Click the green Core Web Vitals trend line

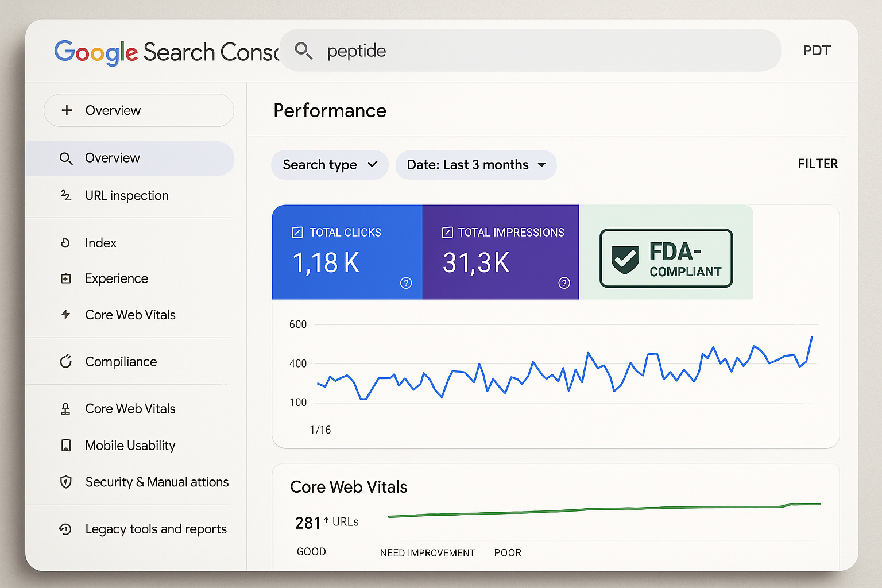(603, 508)
